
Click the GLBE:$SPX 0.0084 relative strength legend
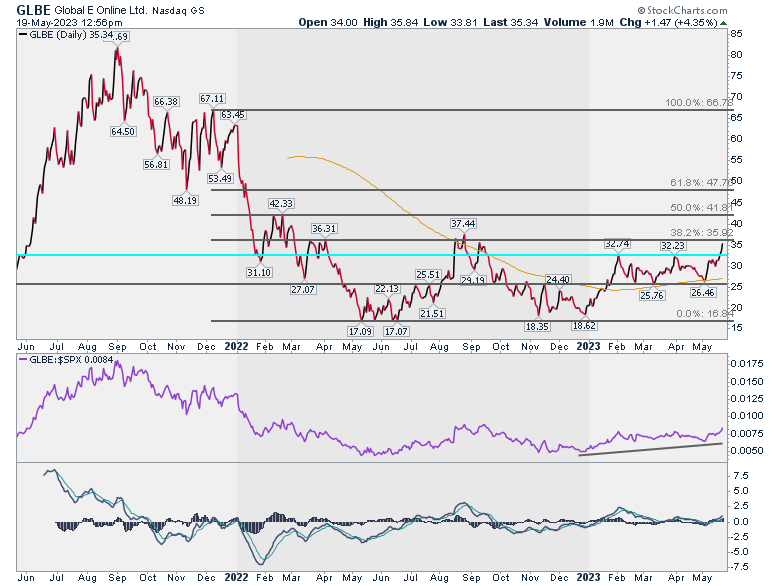66,360
